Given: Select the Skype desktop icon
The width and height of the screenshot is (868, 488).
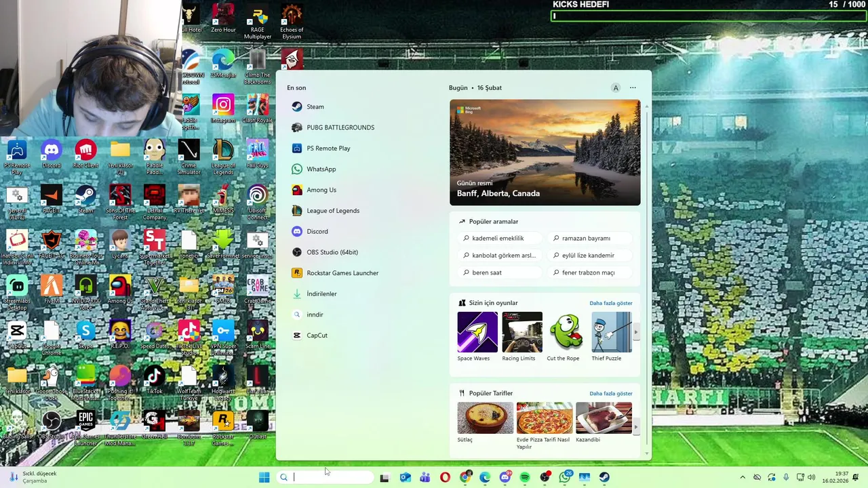Looking at the screenshot, I should [85, 335].
